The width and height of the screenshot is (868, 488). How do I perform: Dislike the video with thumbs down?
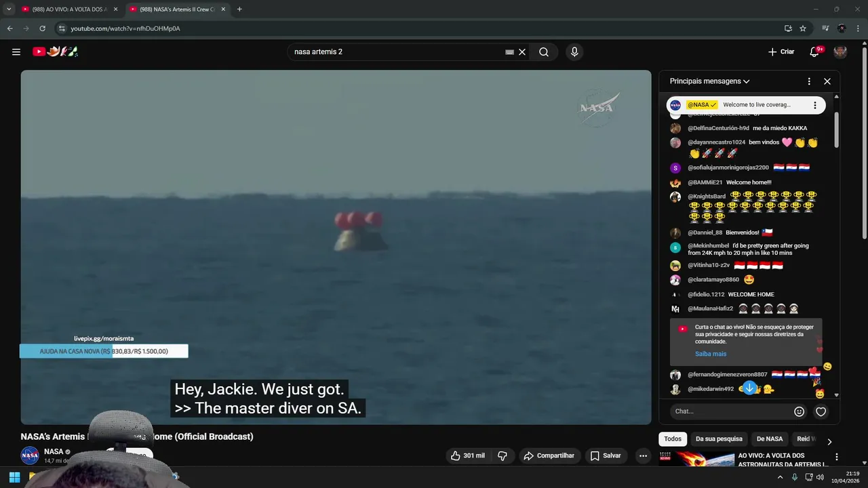click(x=502, y=455)
